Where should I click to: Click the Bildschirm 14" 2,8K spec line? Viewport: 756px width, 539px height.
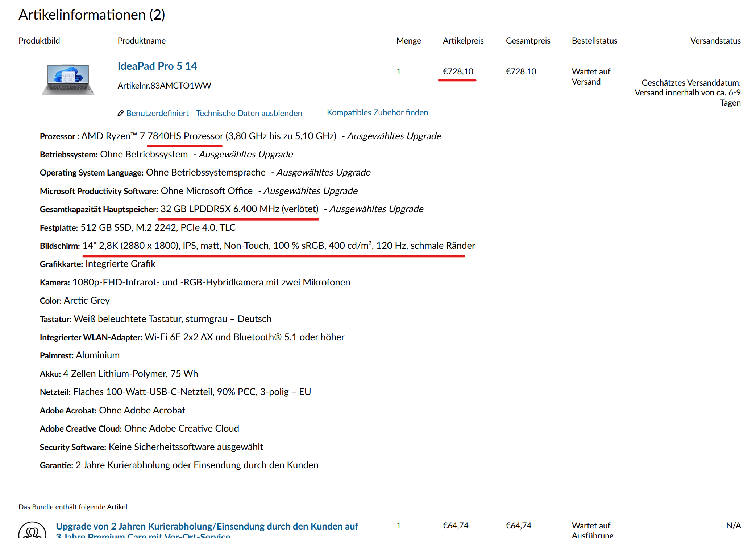[x=278, y=246]
